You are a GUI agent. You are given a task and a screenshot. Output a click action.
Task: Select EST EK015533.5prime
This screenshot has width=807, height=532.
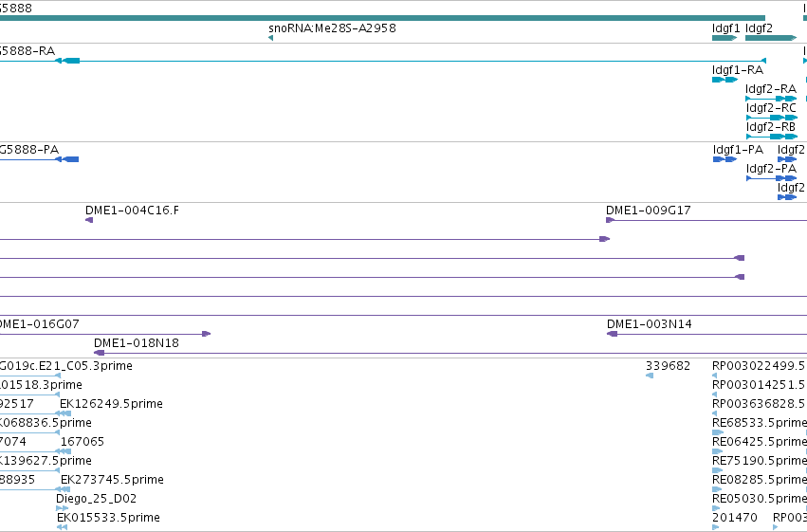[x=108, y=518]
